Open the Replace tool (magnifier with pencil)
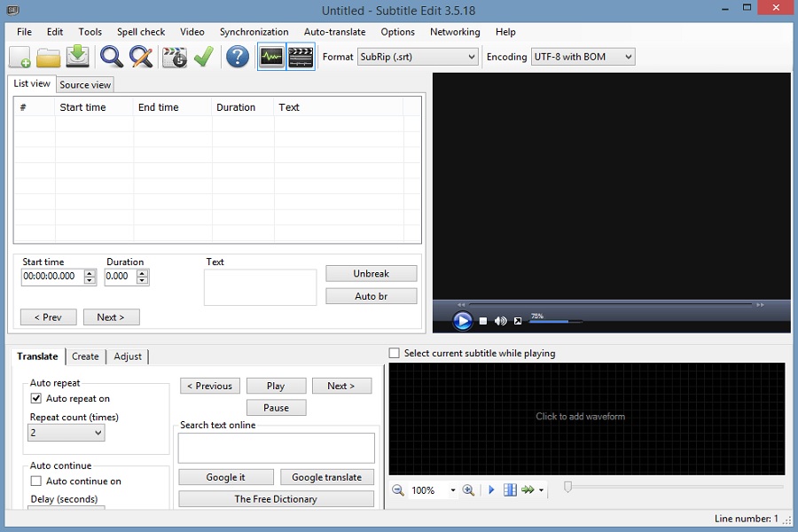The image size is (798, 532). tap(141, 57)
